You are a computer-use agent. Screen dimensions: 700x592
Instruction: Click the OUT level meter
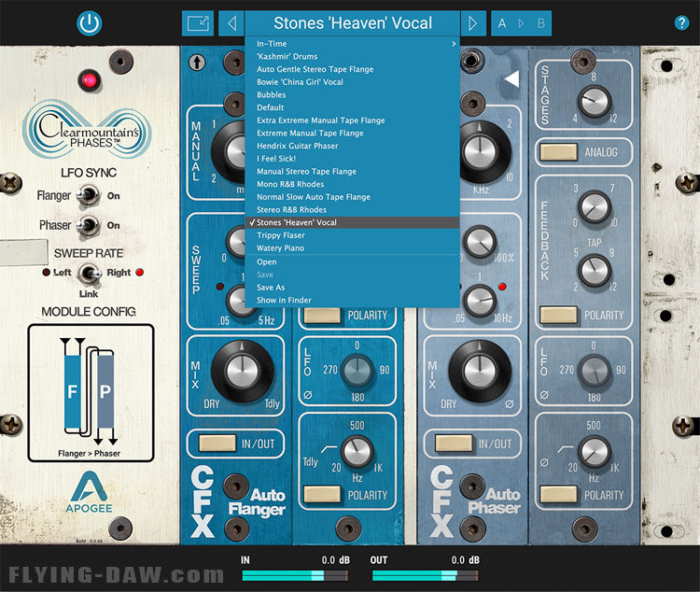(425, 575)
